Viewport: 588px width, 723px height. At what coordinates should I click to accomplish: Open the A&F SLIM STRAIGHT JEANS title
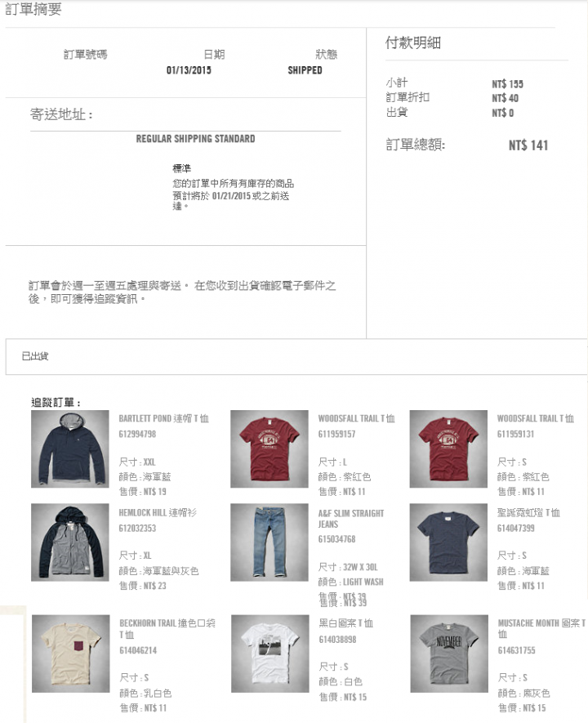pyautogui.click(x=350, y=518)
